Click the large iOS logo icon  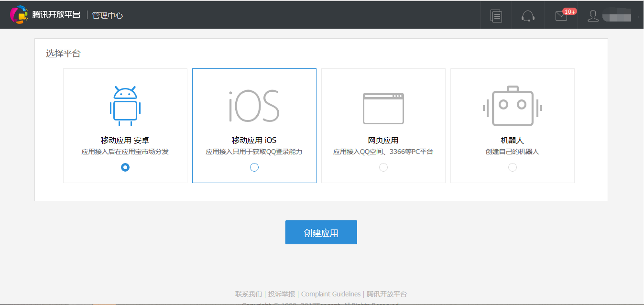click(254, 106)
